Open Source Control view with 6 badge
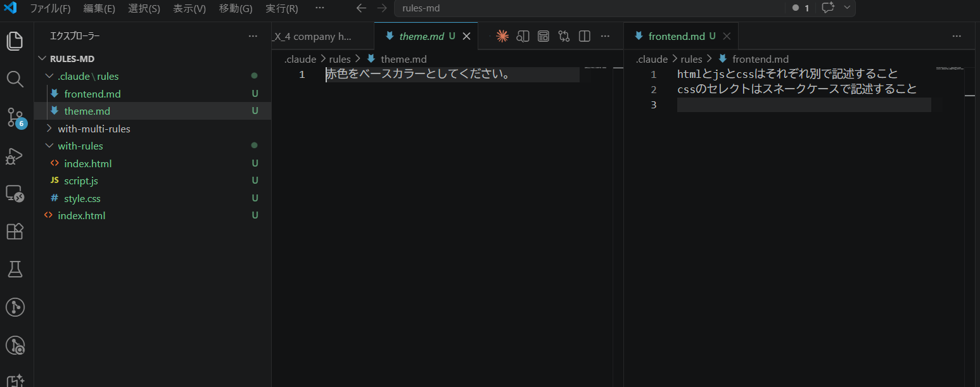The width and height of the screenshot is (980, 387). 15,117
